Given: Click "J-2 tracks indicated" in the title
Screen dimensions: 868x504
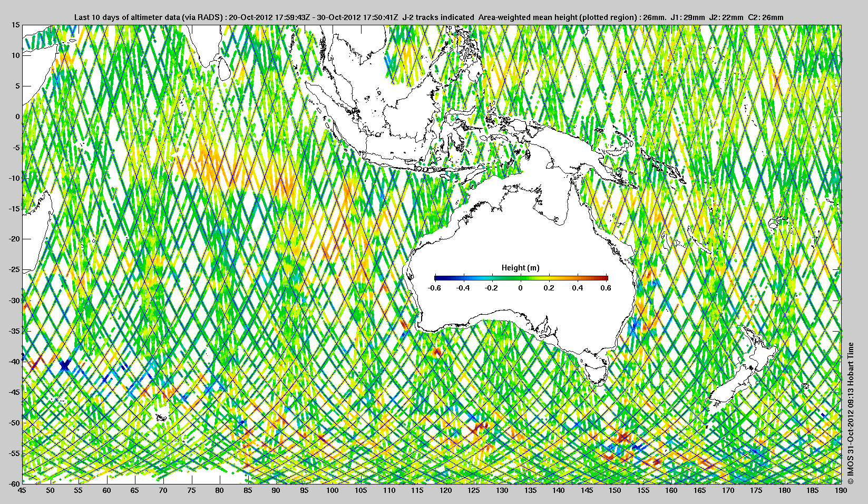Looking at the screenshot, I should pos(438,17).
